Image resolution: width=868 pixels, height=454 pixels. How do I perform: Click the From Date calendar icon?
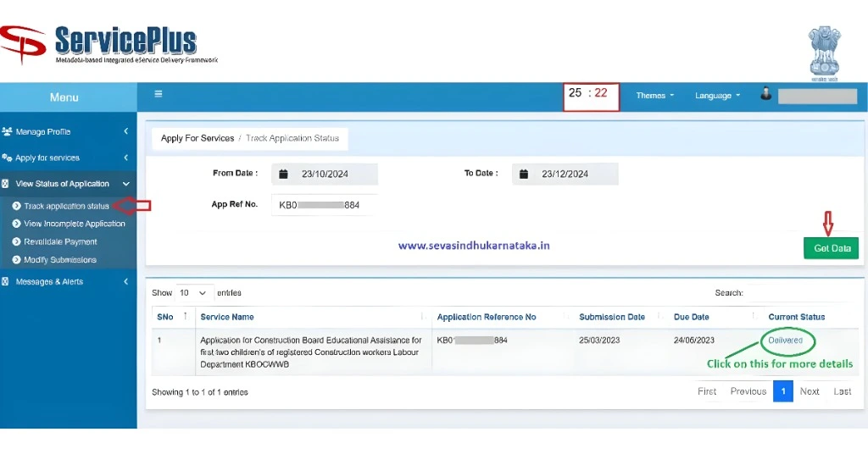[283, 174]
